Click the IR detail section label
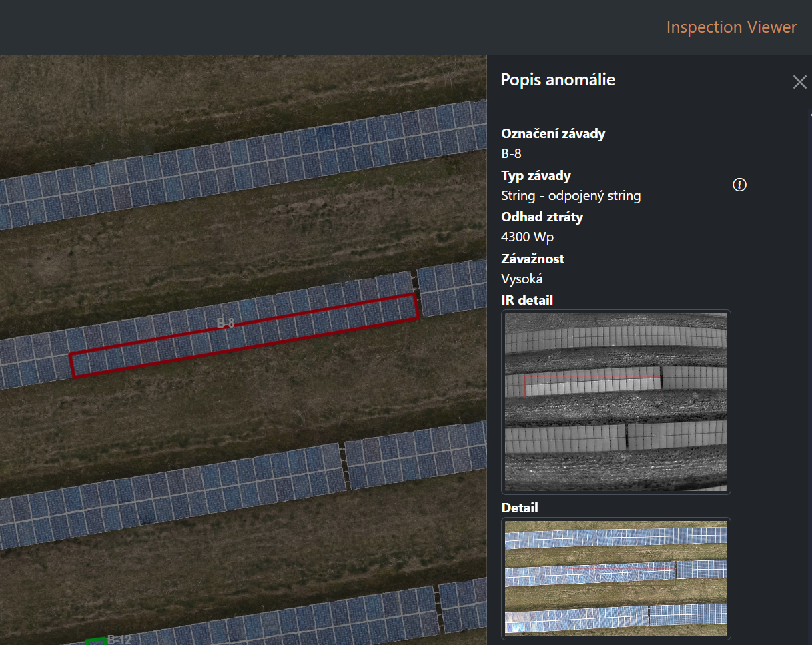The image size is (812, 645). point(527,300)
